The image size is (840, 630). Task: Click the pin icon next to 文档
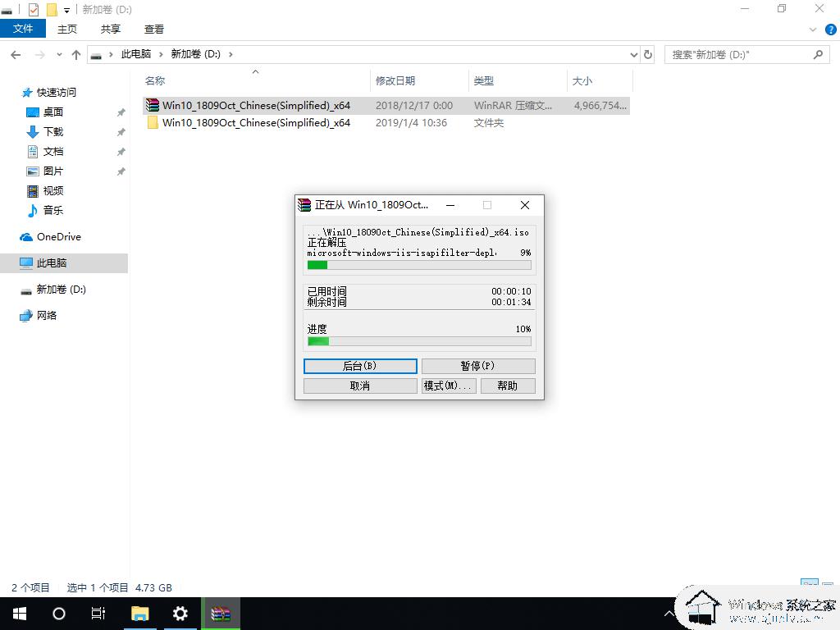[121, 152]
